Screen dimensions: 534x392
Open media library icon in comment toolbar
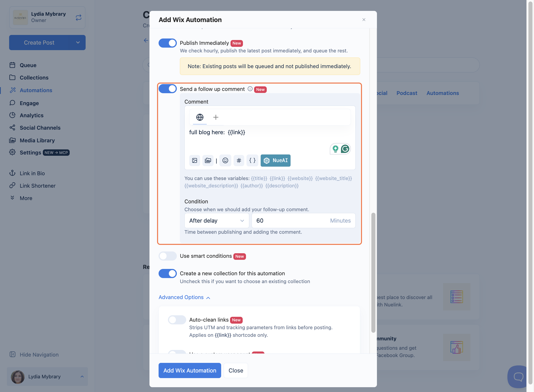pyautogui.click(x=208, y=160)
